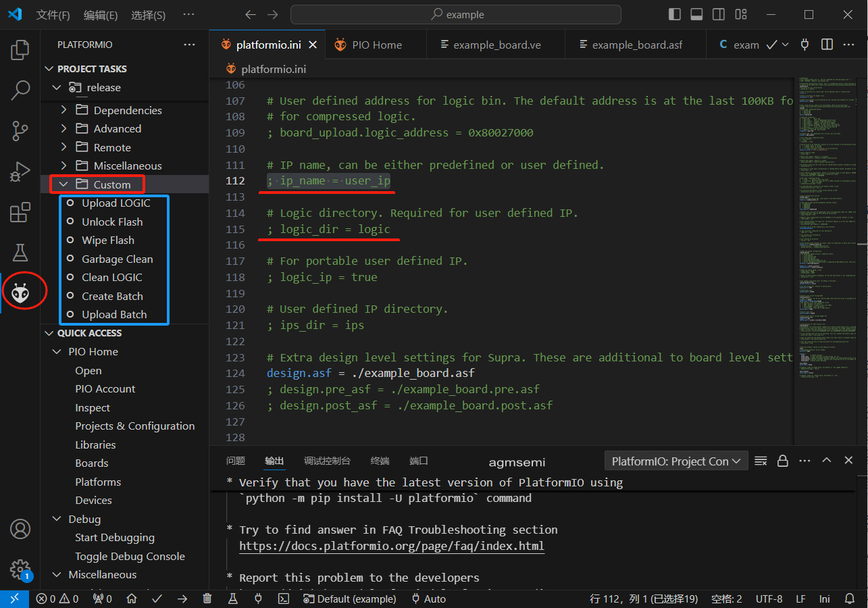Collapse the release environment node

point(57,88)
